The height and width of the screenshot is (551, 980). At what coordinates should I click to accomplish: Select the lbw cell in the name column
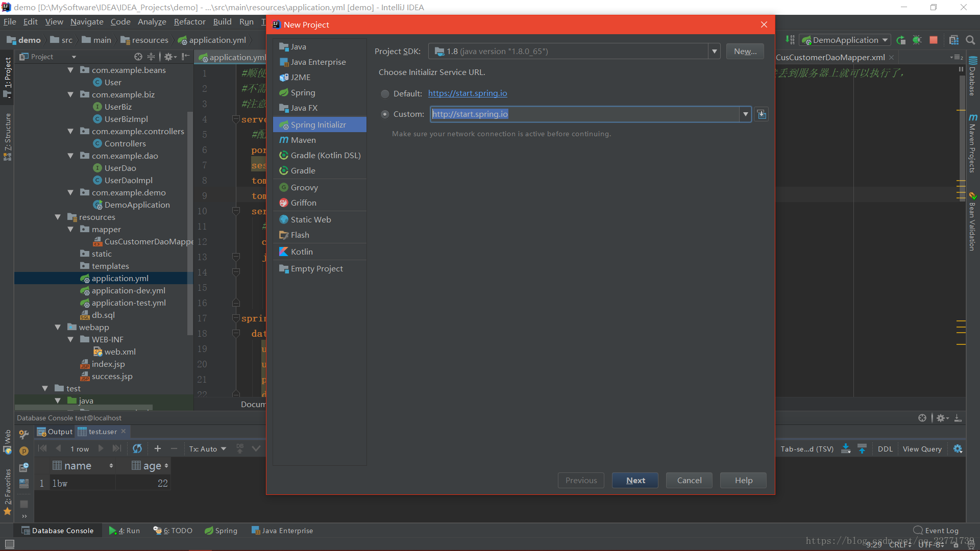point(83,483)
